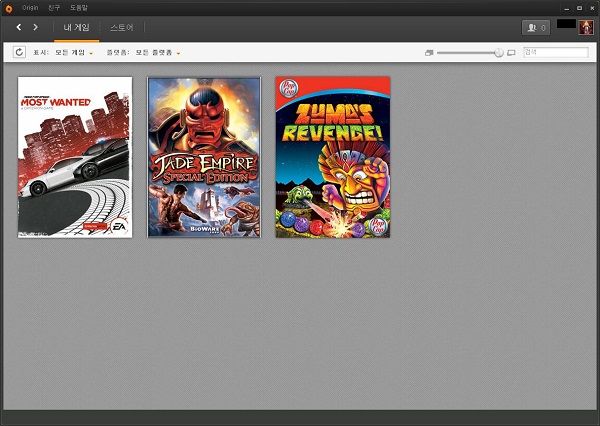Go forward with the right arrow

tap(36, 27)
